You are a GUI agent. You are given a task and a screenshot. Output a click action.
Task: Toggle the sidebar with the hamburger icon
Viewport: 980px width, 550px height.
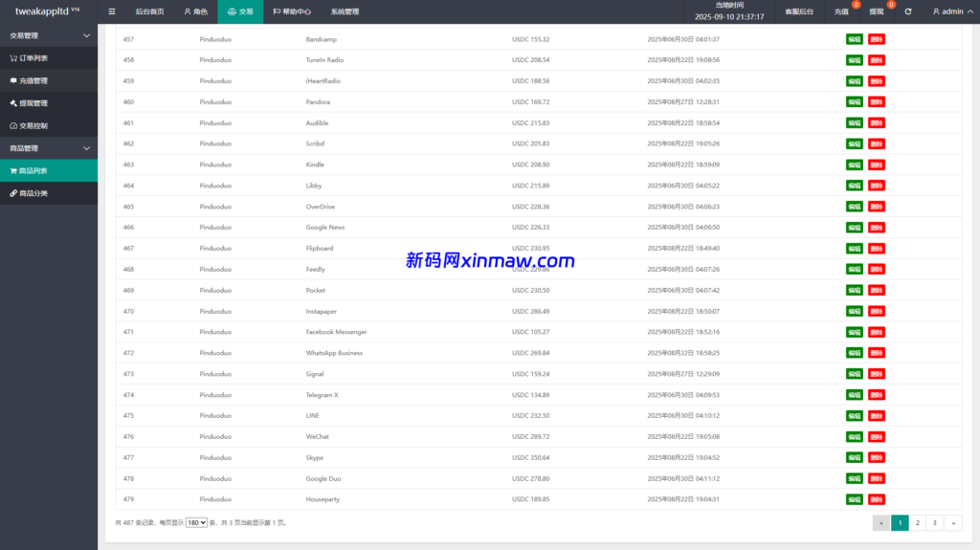click(112, 11)
